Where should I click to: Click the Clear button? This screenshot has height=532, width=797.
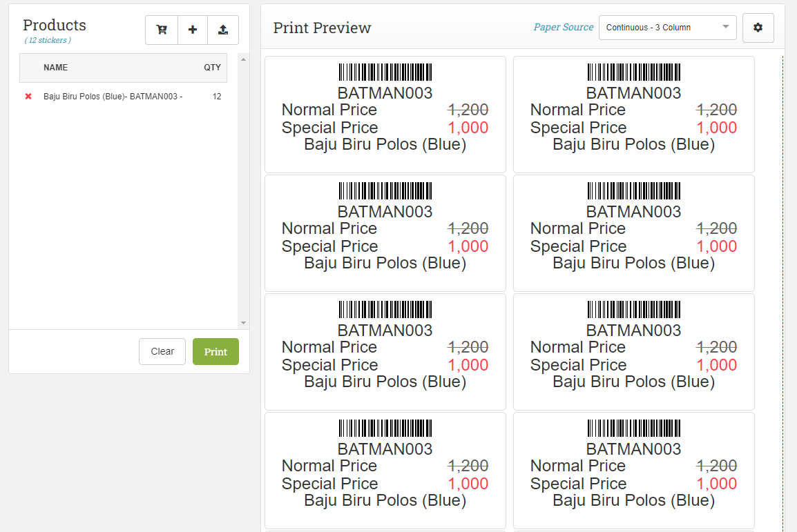coord(162,351)
